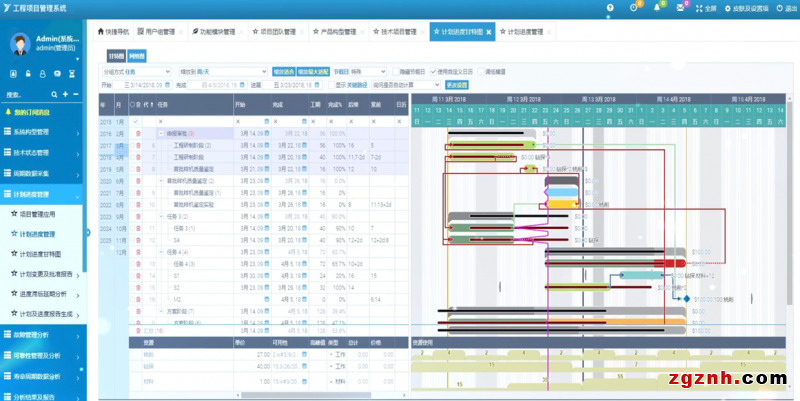800x401 pixels.
Task: Click the 更改设置 button
Action: click(456, 85)
